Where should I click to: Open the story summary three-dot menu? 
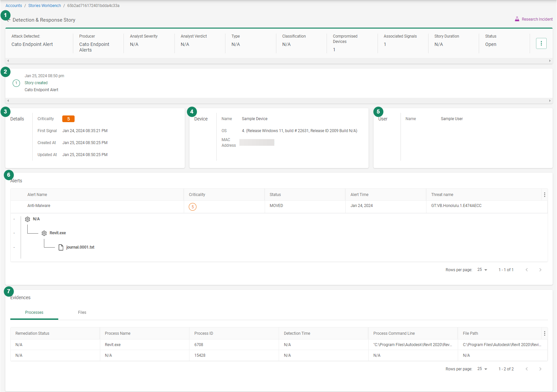coord(541,43)
